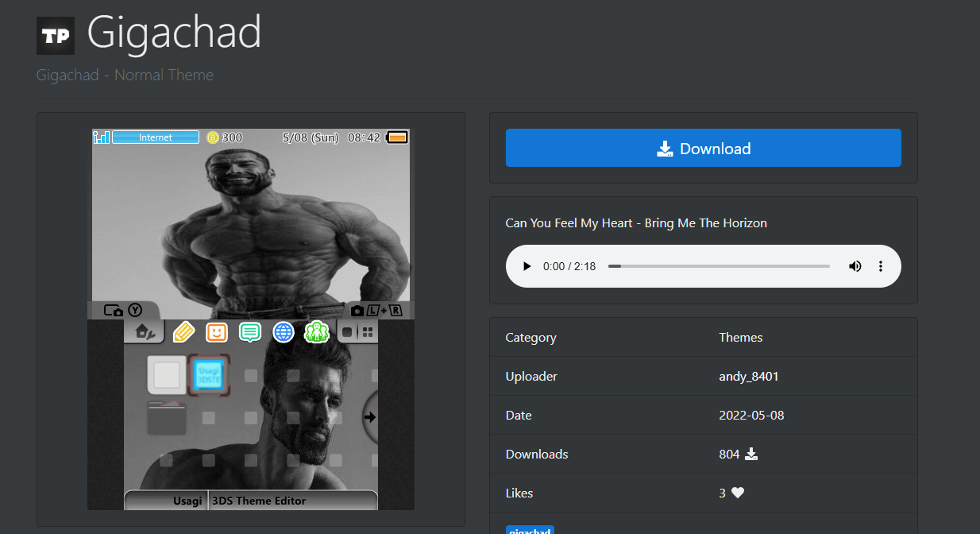The image size is (980, 534).
Task: Click the Internet status bar label
Action: pos(156,137)
